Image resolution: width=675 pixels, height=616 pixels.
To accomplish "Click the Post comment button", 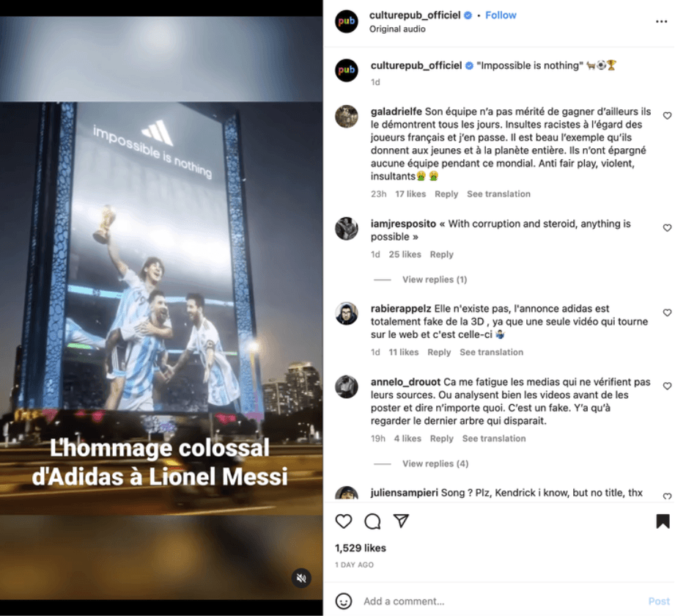I will pos(659,601).
